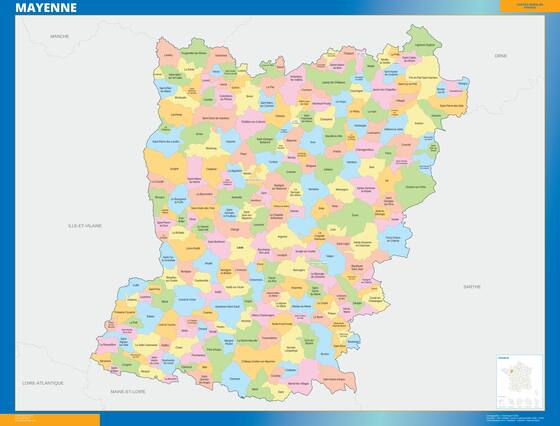Click the Ambrières-les-Vallées commune label
The width and height of the screenshot is (560, 426).
tap(296, 78)
